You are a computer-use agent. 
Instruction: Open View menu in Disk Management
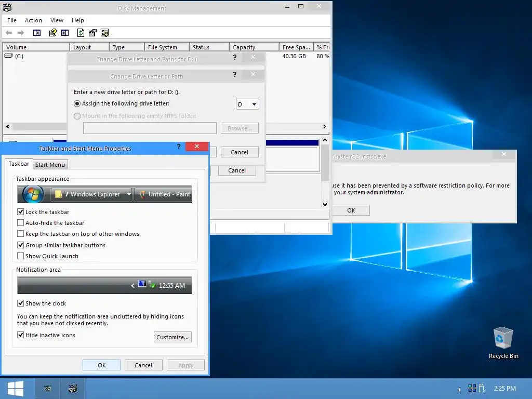(x=57, y=20)
